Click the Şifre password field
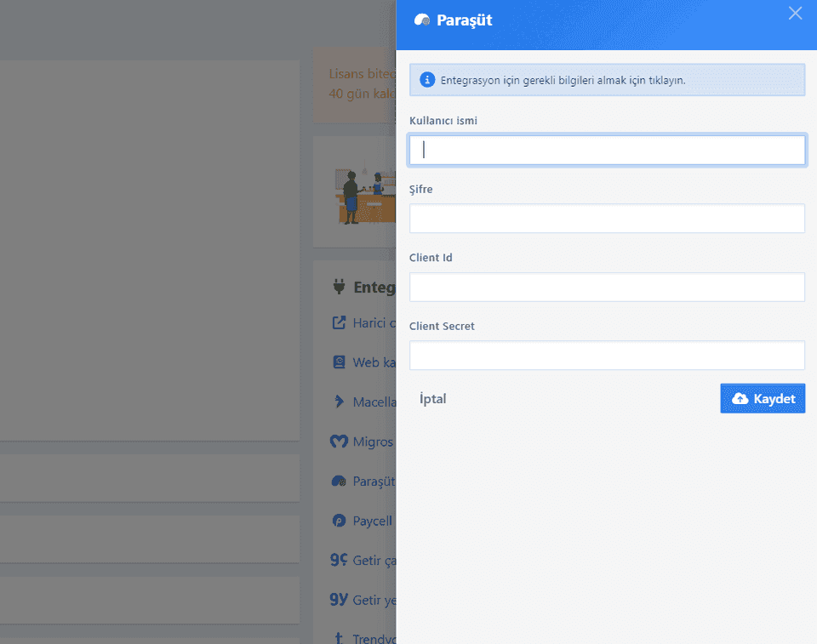Viewport: 817px width, 644px height. click(x=607, y=219)
